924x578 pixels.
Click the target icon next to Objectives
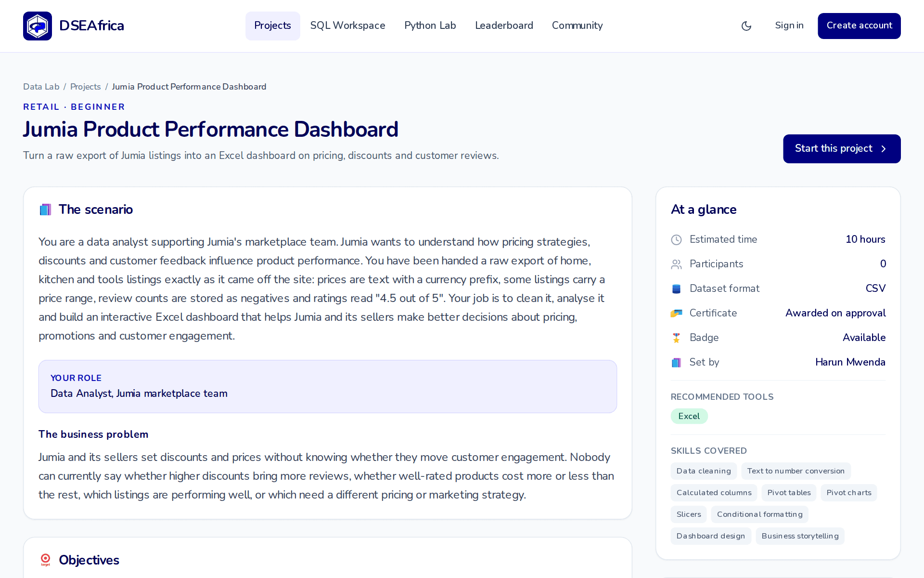click(x=46, y=560)
